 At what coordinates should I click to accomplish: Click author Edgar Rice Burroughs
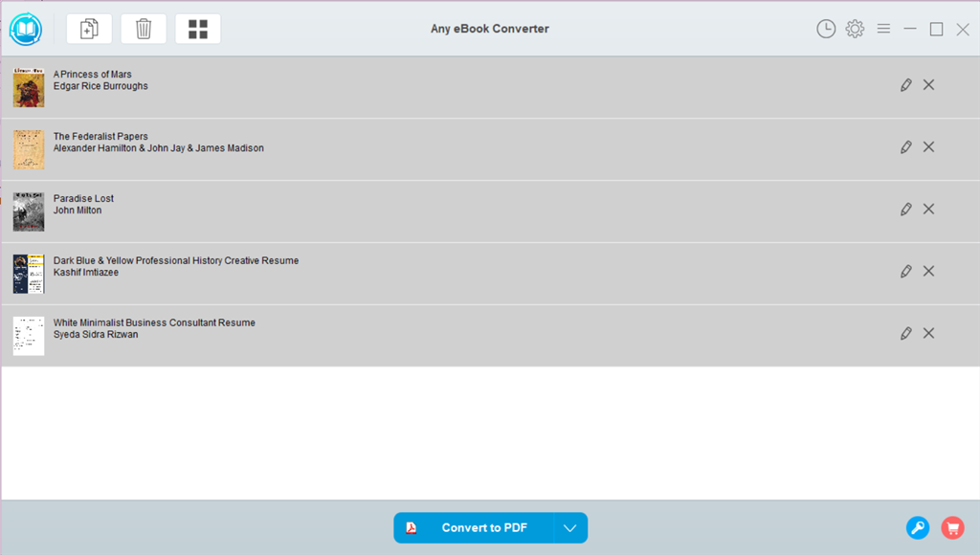[100, 86]
